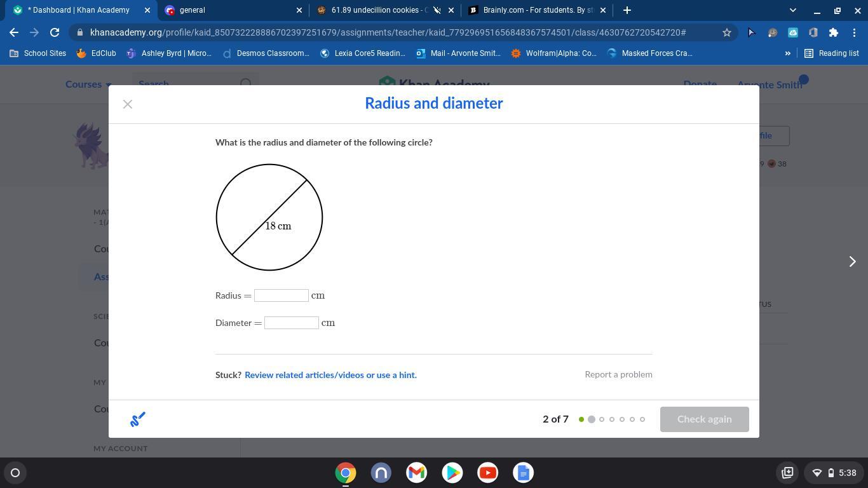Show more bookmarks with the double chevron
This screenshot has height=488, width=868.
(788, 53)
